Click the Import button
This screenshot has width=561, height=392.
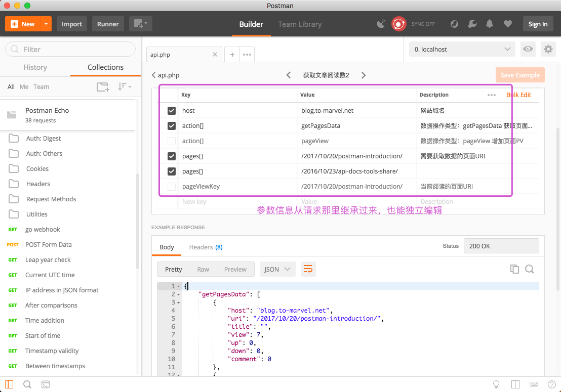click(x=72, y=24)
